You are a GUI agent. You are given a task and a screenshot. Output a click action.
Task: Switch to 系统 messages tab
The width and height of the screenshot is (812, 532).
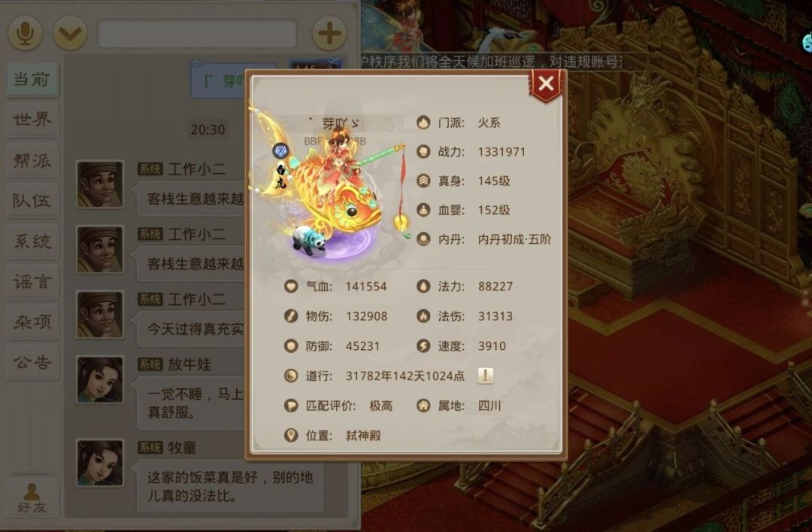[x=32, y=241]
